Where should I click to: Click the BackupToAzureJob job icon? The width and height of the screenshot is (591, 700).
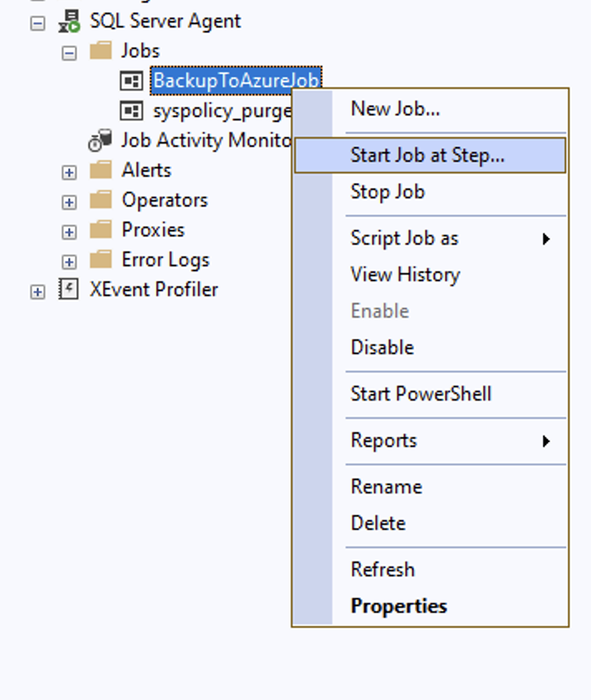coord(131,80)
